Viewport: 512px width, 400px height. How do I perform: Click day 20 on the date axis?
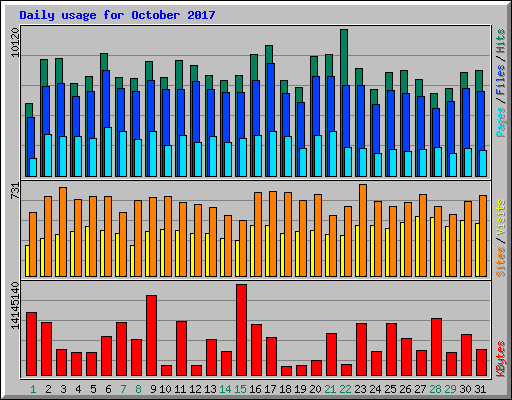[x=315, y=389]
